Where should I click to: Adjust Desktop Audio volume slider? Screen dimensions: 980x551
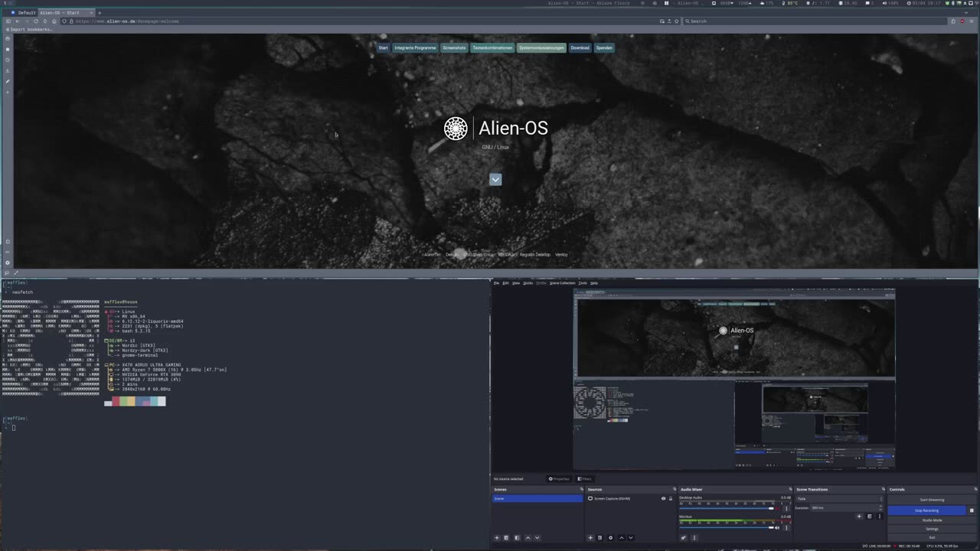[x=726, y=508]
